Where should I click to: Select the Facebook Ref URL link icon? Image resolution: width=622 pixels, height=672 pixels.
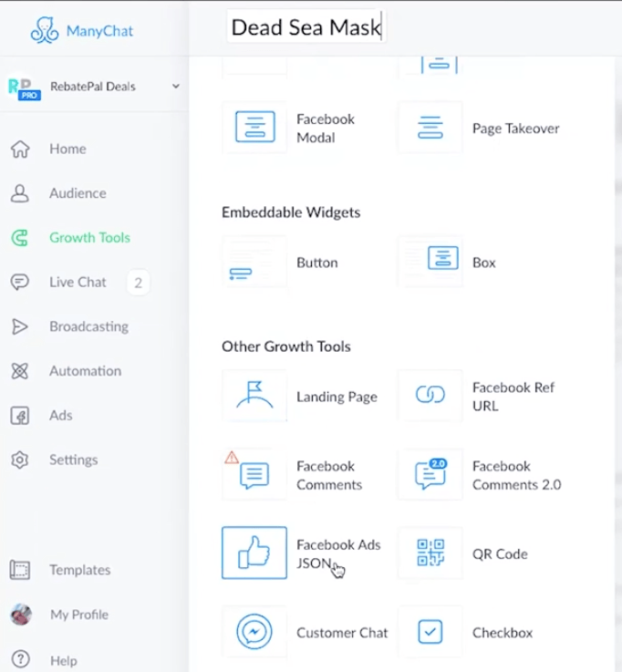click(430, 395)
